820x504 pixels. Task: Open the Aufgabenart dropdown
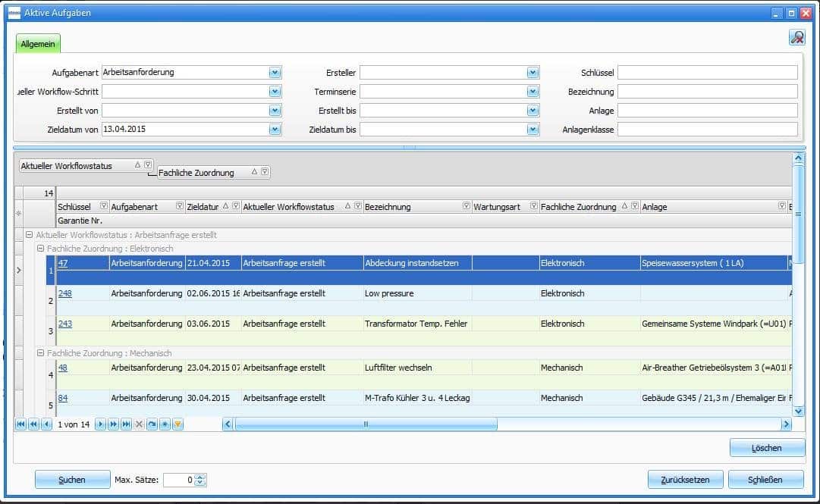pyautogui.click(x=275, y=73)
